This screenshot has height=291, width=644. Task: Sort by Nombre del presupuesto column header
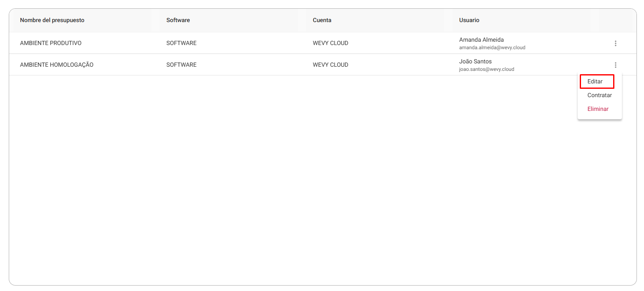52,20
